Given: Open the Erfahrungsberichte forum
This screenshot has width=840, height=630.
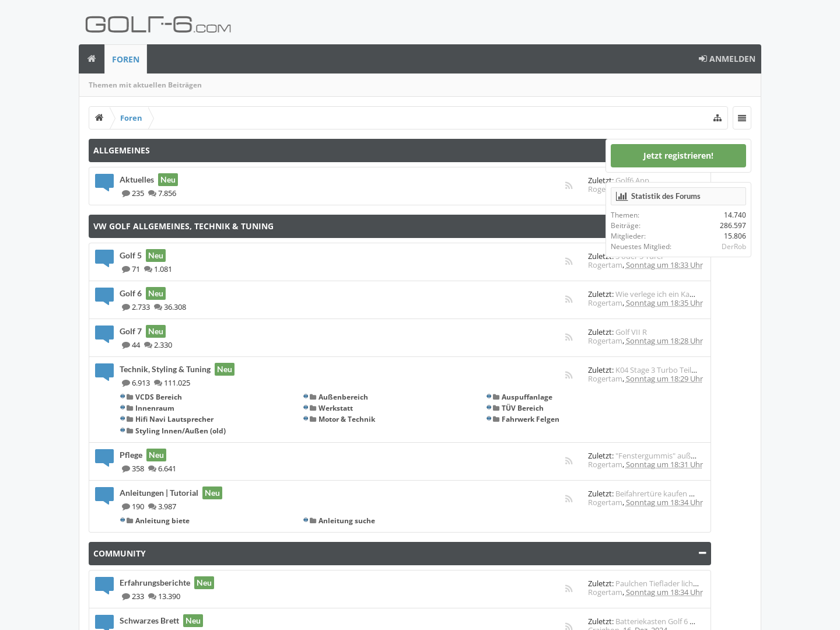Looking at the screenshot, I should [x=155, y=583].
